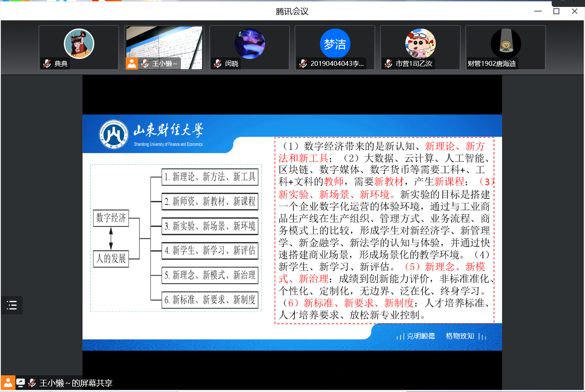Viewport: 585px width, 392px height.
Task: Click the muted microphone icon beside 典典
Action: 47,63
